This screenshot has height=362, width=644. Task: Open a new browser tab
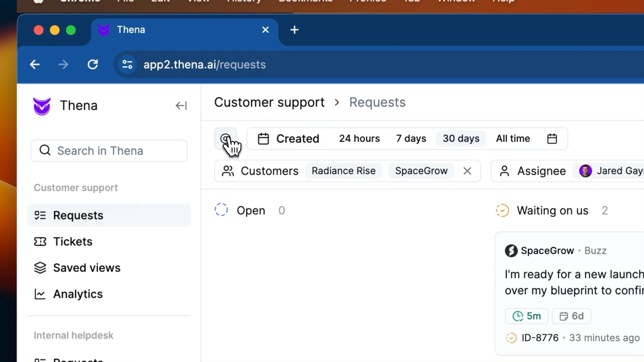pos(294,30)
